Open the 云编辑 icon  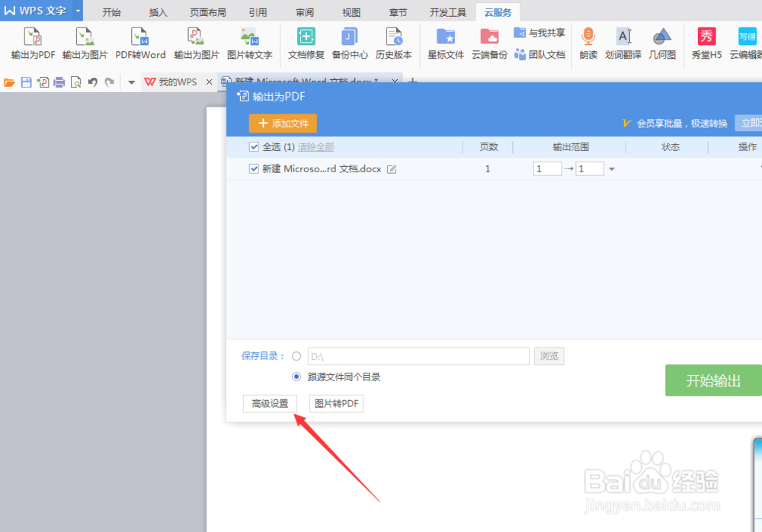pyautogui.click(x=745, y=43)
